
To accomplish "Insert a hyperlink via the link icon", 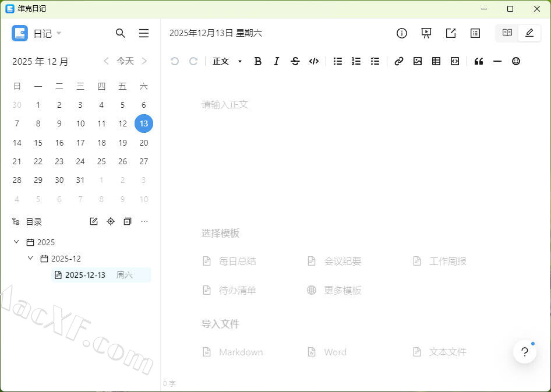I will (399, 61).
